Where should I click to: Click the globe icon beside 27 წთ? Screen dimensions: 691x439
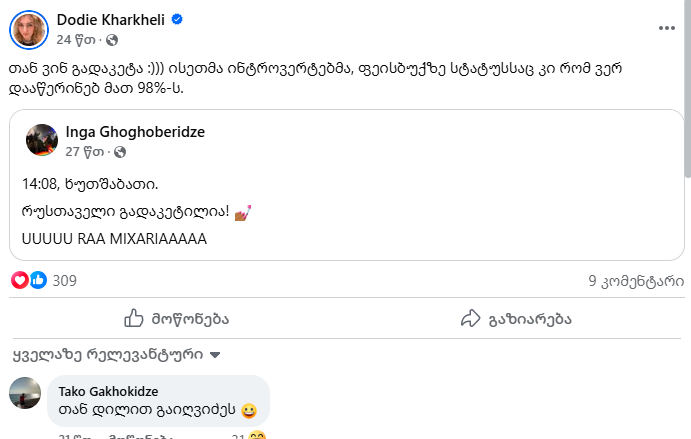tap(122, 152)
